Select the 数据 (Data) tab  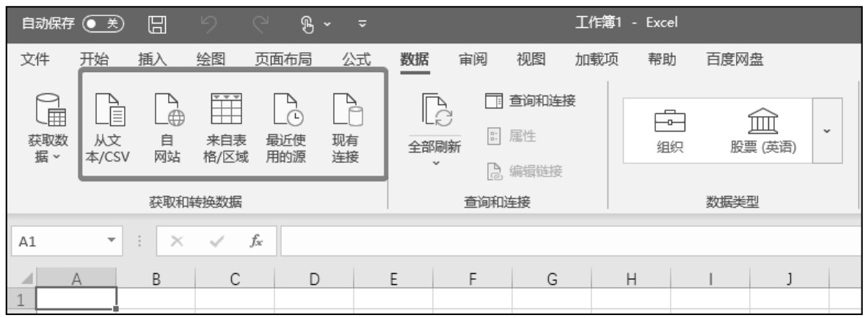(415, 59)
